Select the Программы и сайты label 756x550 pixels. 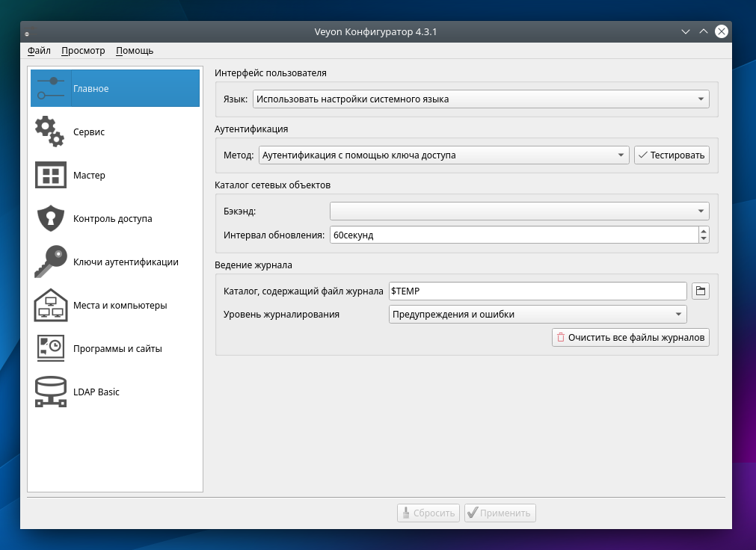tap(117, 349)
